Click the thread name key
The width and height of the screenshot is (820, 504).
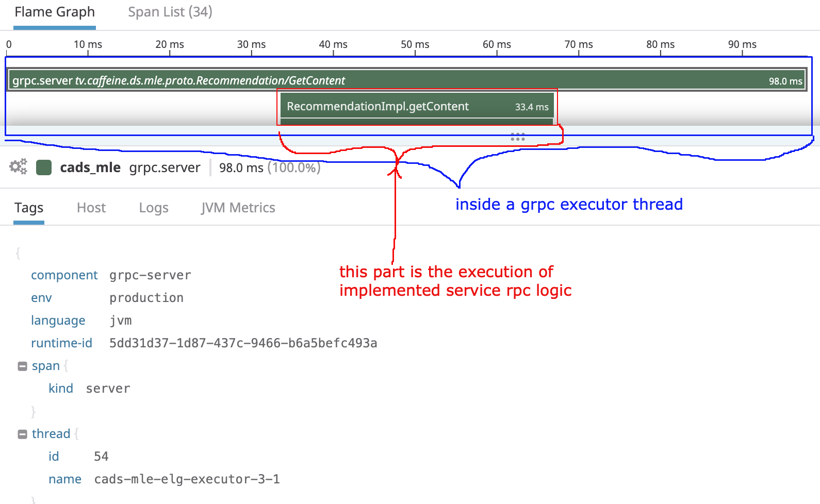65,479
